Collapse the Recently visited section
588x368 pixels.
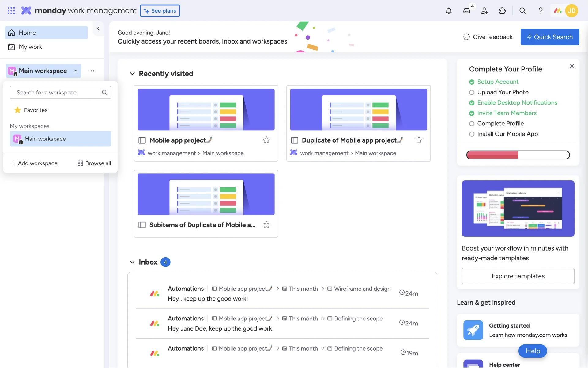click(x=132, y=74)
